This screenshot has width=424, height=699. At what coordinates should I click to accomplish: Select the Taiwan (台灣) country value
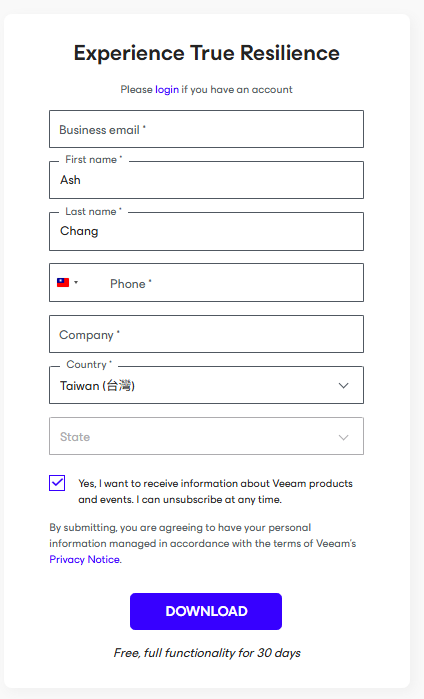pos(97,386)
